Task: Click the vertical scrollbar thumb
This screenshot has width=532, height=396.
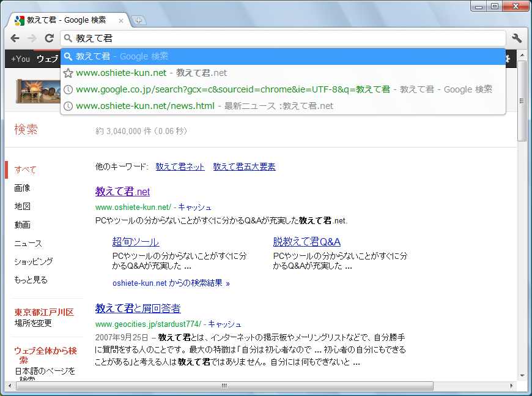Action: tap(522, 101)
